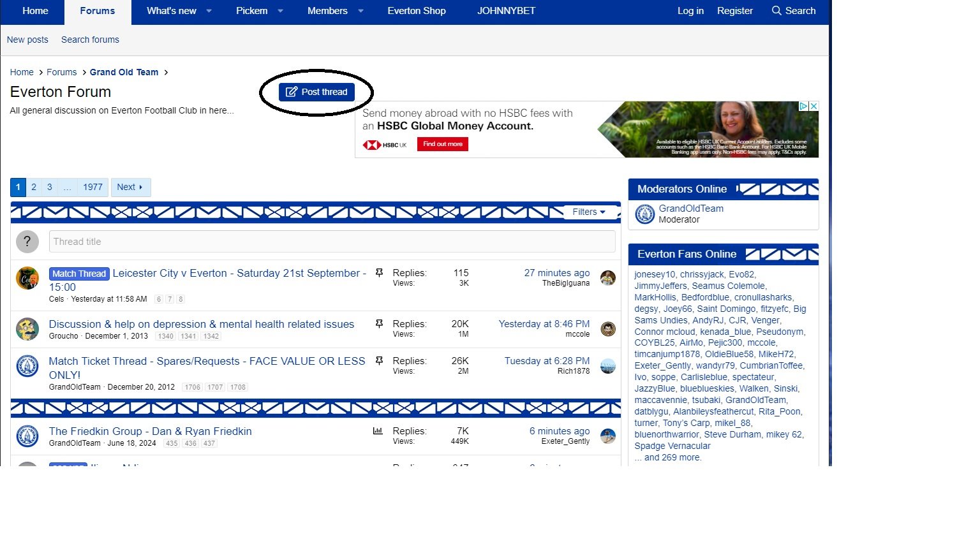
Task: Open latest post 27 minutes ago
Action: click(x=557, y=273)
